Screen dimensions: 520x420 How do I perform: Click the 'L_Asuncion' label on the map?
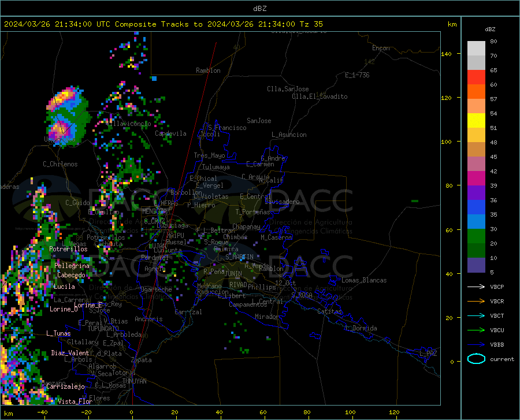pos(289,135)
